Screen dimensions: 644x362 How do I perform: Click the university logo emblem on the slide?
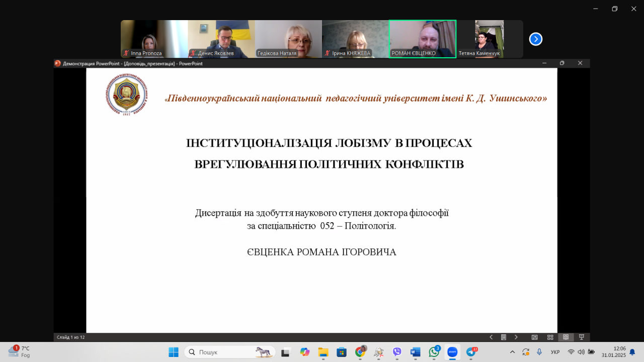(x=127, y=95)
